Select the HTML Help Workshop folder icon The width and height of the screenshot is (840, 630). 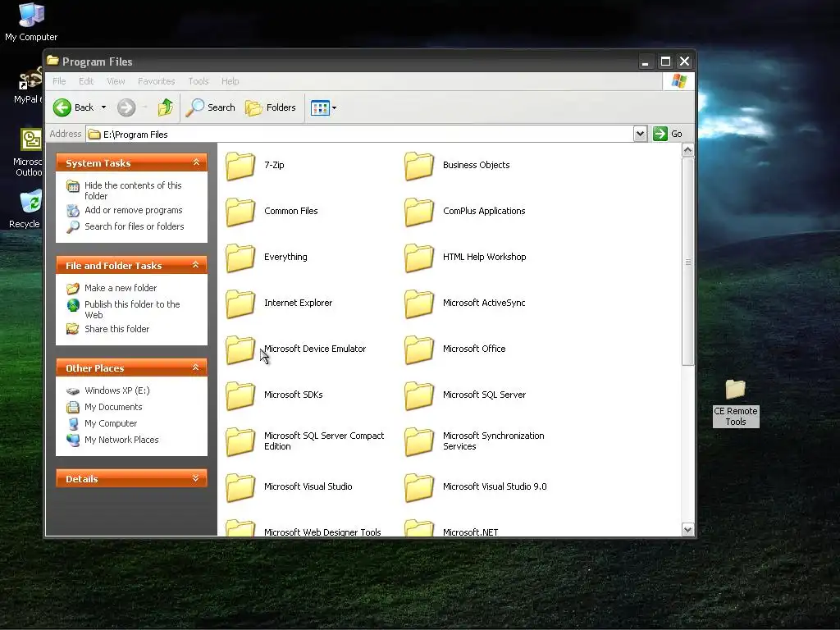[x=419, y=258]
